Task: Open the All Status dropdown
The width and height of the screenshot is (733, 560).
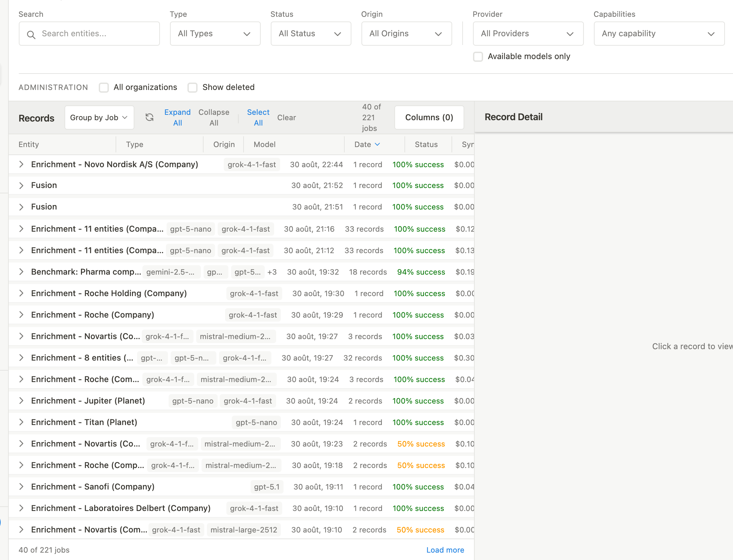Action: pyautogui.click(x=311, y=34)
